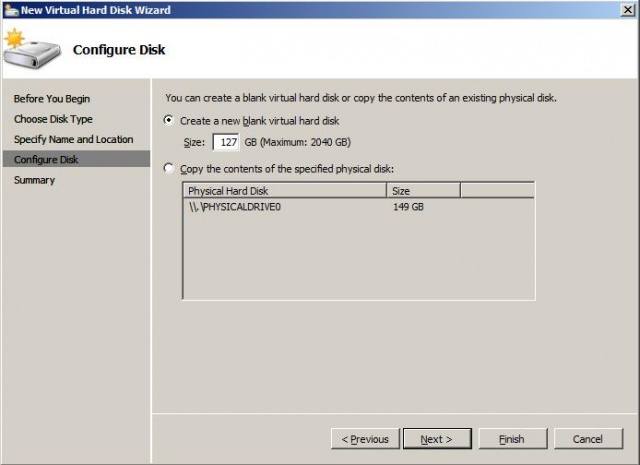Select the \\.\PHYSICALDRIVE0 list entry
This screenshot has height=465, width=640.
tap(238, 207)
